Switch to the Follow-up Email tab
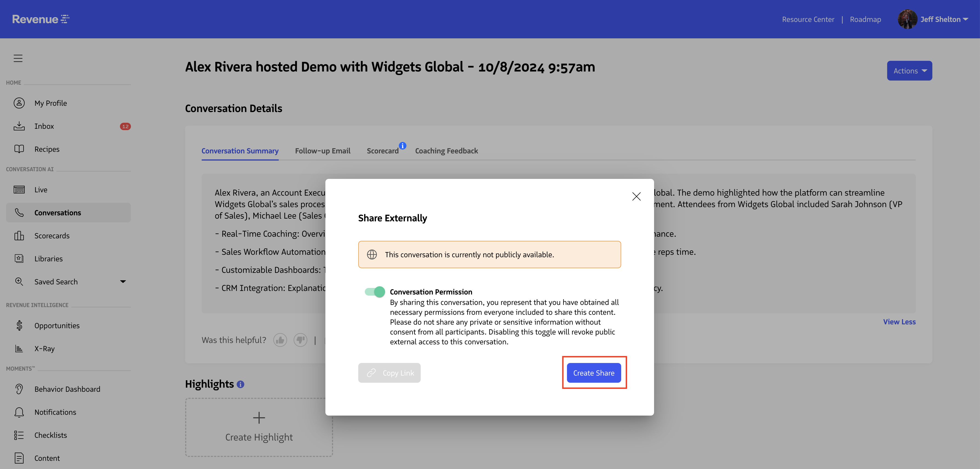The height and width of the screenshot is (469, 980). click(323, 151)
